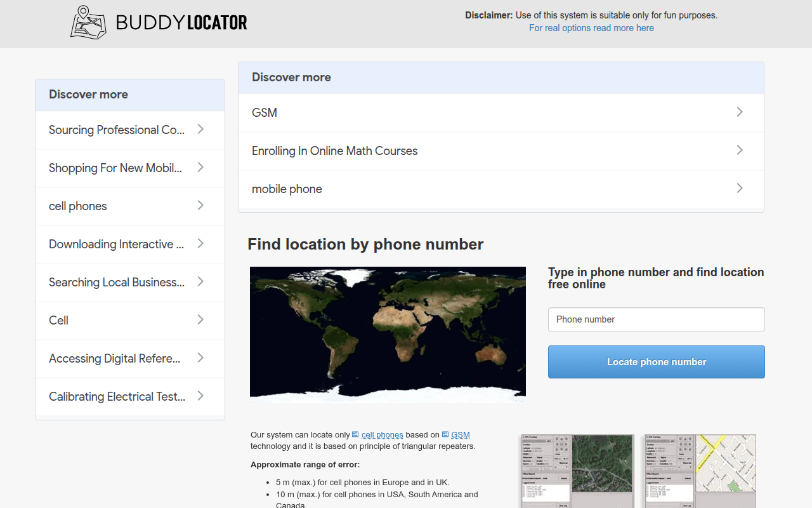Viewport: 812px width, 508px height.
Task: Click the world map satellite image
Action: [388, 335]
